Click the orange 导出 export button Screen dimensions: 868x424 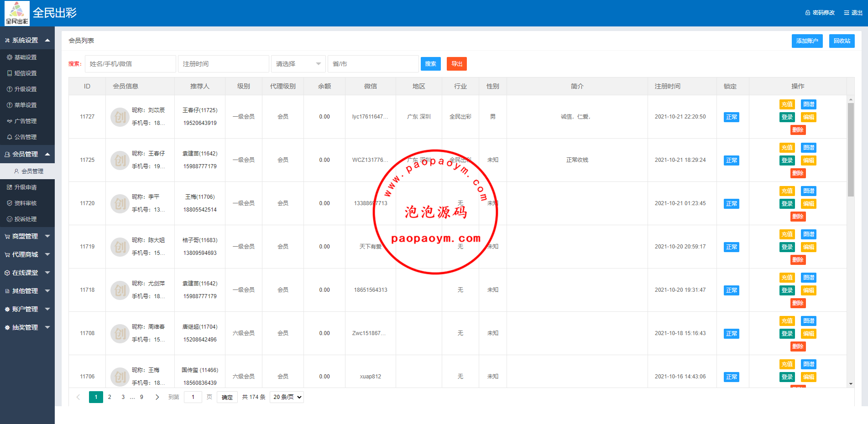(456, 64)
